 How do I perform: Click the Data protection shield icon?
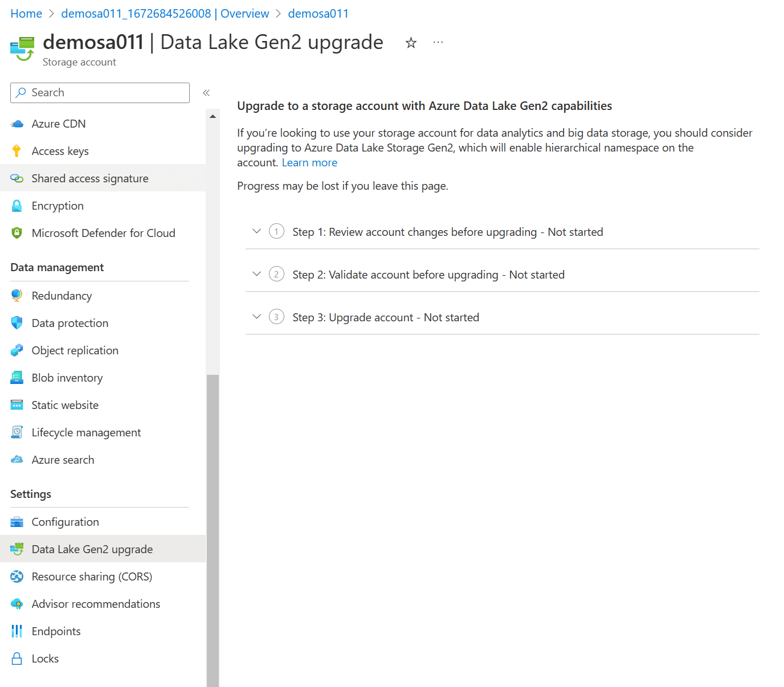coord(17,323)
